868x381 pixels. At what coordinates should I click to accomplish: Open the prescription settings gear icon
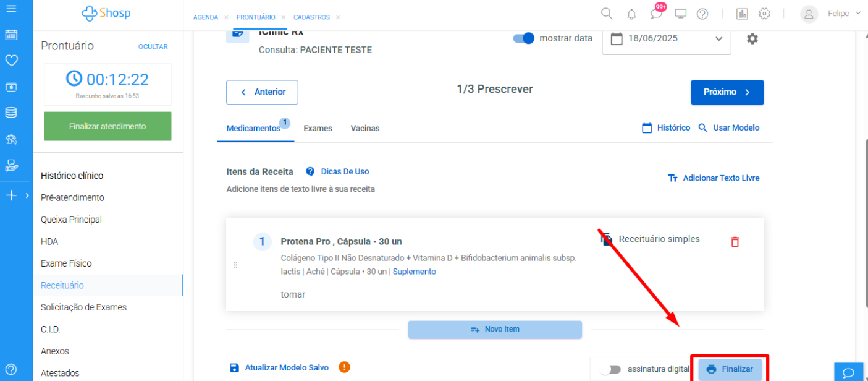752,38
